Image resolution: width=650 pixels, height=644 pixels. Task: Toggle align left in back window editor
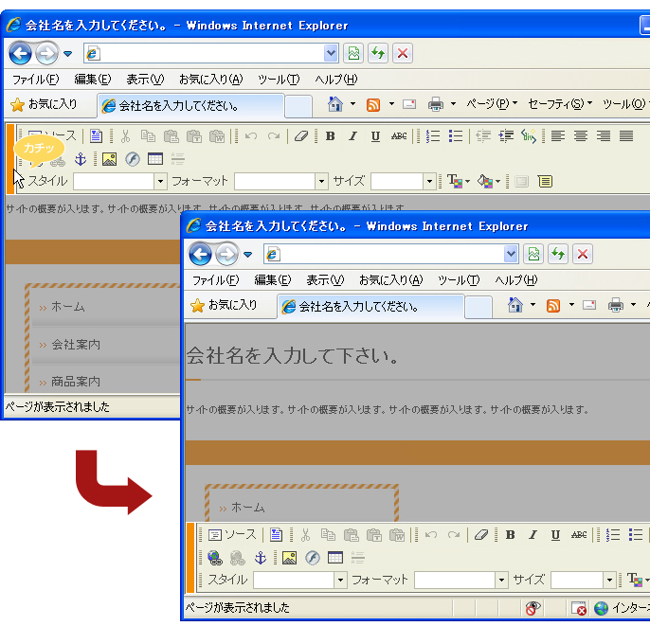[558, 136]
